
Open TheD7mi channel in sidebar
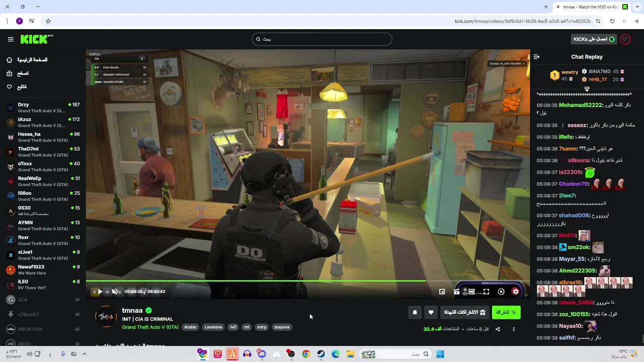point(43,152)
